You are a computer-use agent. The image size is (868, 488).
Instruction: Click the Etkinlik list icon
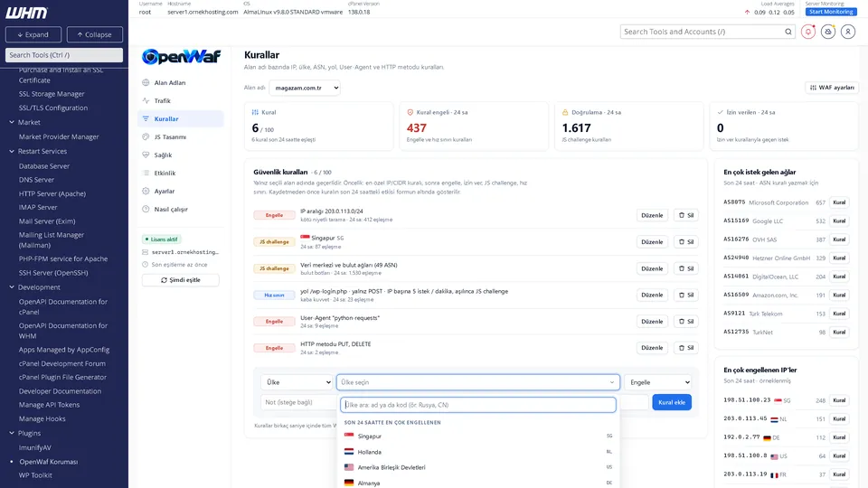(x=146, y=173)
